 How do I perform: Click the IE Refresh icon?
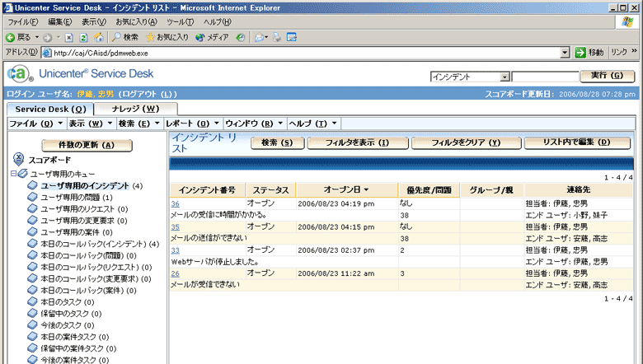[84, 37]
